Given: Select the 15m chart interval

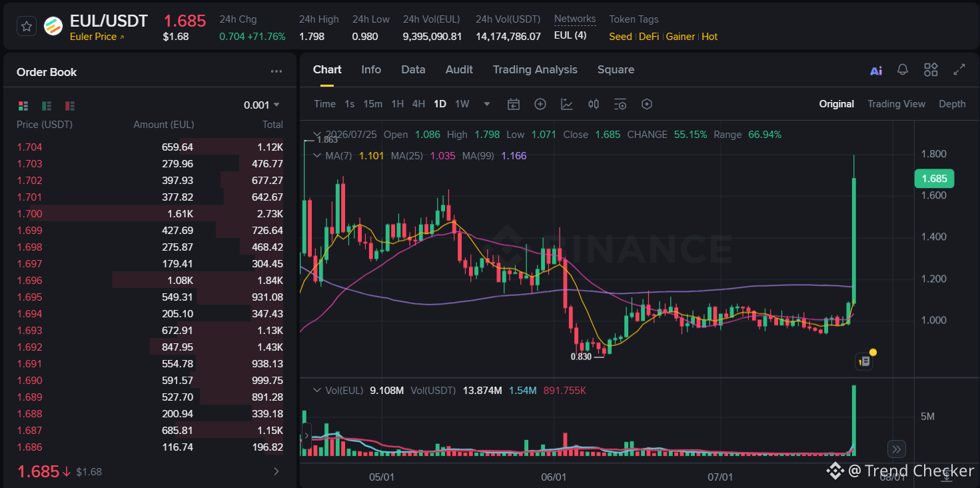Looking at the screenshot, I should [372, 104].
